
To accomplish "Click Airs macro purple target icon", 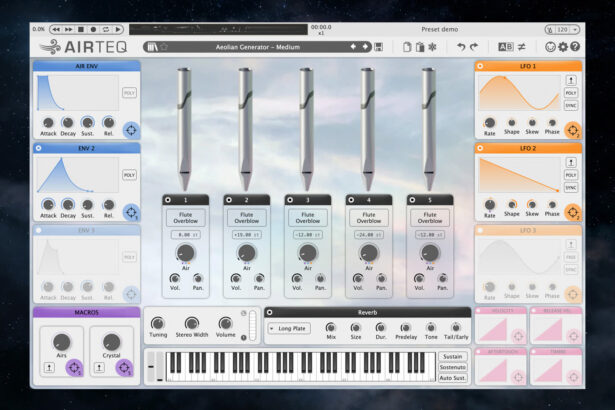I will [x=74, y=368].
